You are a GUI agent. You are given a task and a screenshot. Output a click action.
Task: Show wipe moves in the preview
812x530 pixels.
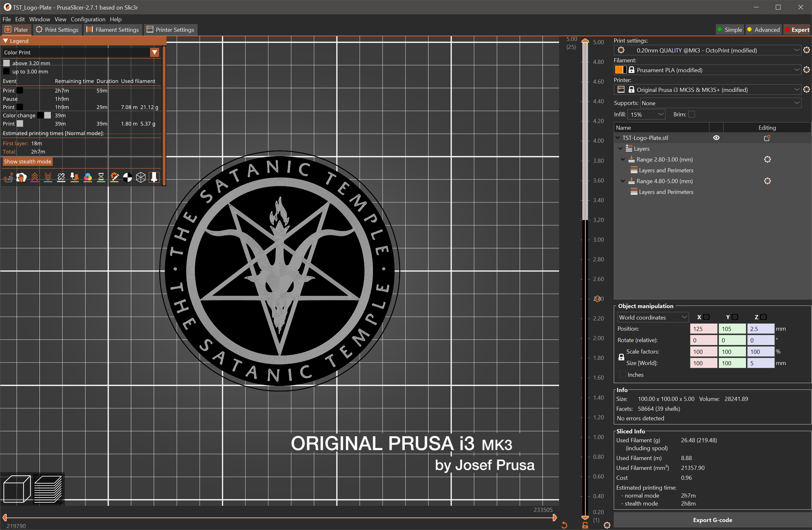tap(21, 177)
